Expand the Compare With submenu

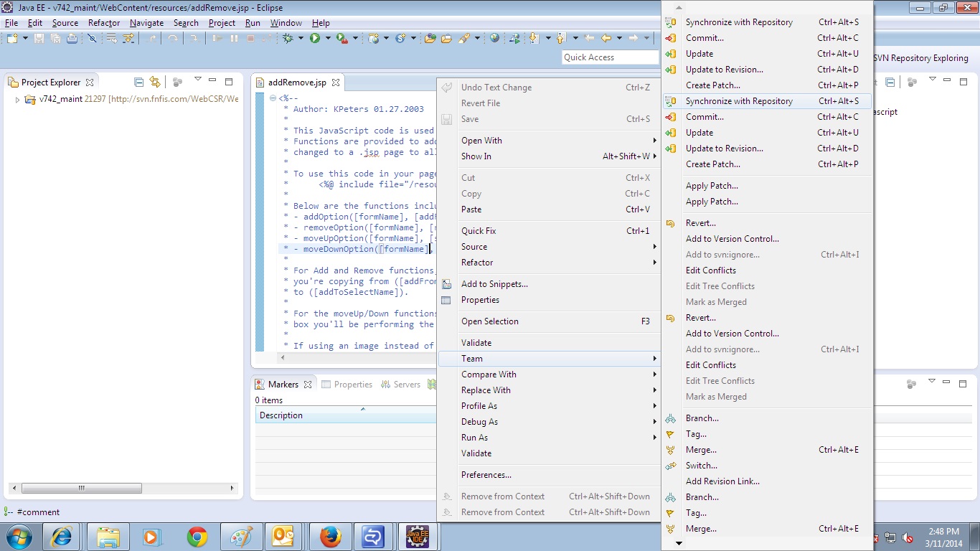(x=548, y=375)
